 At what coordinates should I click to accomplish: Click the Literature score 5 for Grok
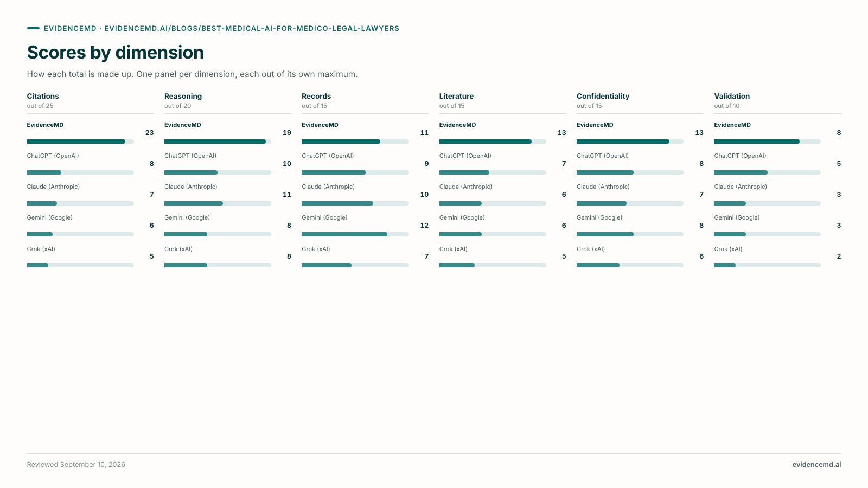pos(564,256)
